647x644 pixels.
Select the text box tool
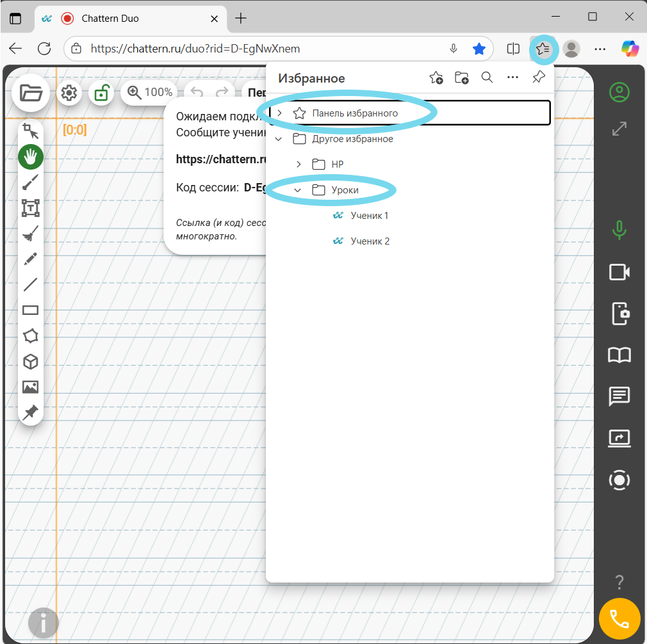[x=30, y=208]
